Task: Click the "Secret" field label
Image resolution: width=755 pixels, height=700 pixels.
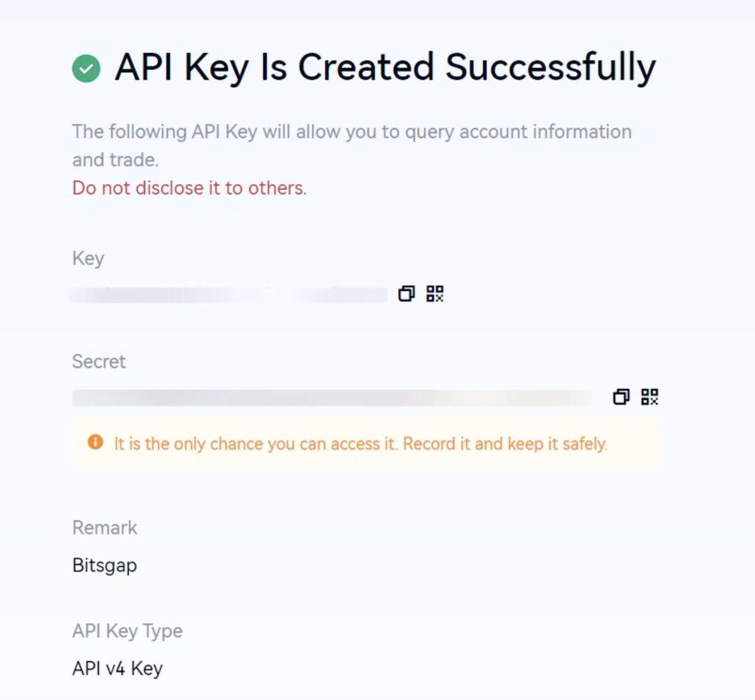Action: (99, 362)
